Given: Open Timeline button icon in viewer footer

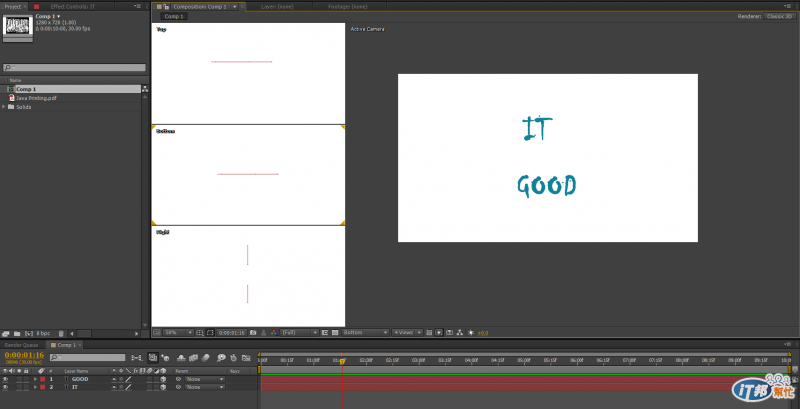Looking at the screenshot, I should point(449,333).
